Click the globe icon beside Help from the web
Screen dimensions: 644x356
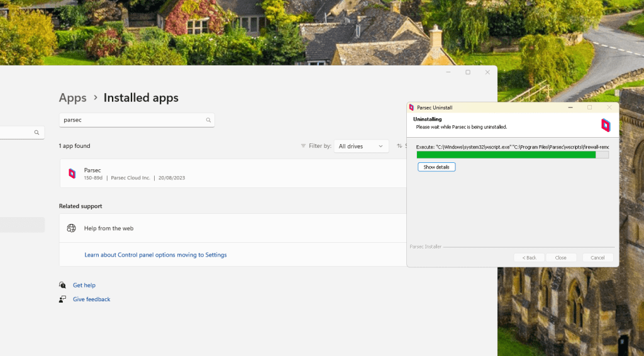pos(72,228)
